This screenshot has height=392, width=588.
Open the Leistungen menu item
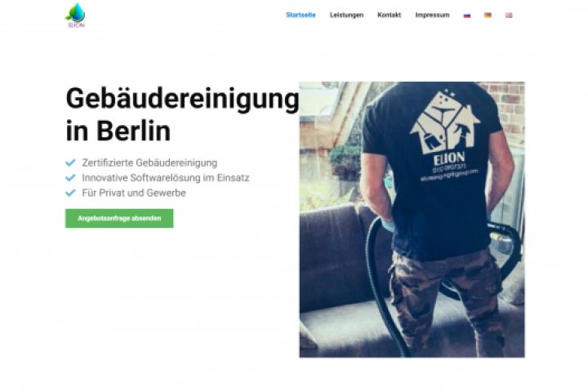click(346, 15)
